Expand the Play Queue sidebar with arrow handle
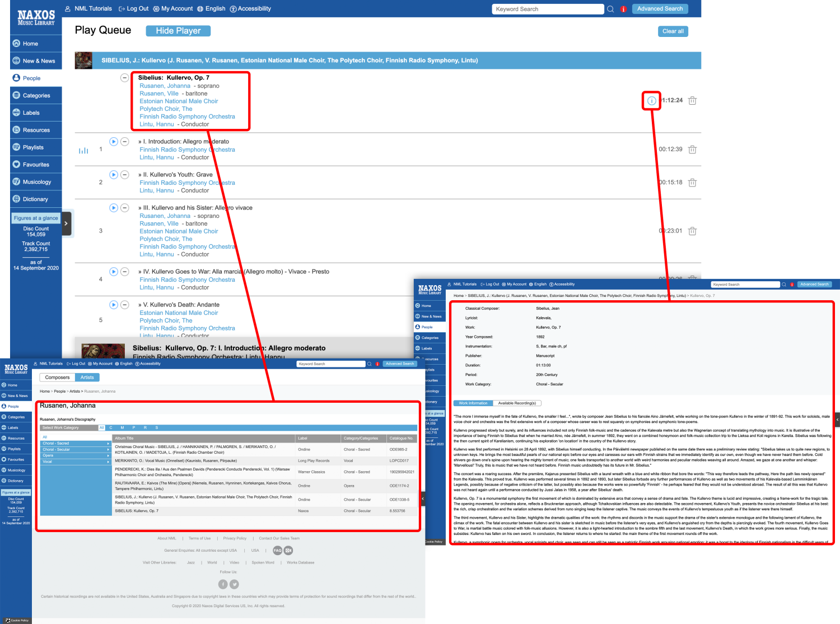840x624 pixels. [x=66, y=223]
